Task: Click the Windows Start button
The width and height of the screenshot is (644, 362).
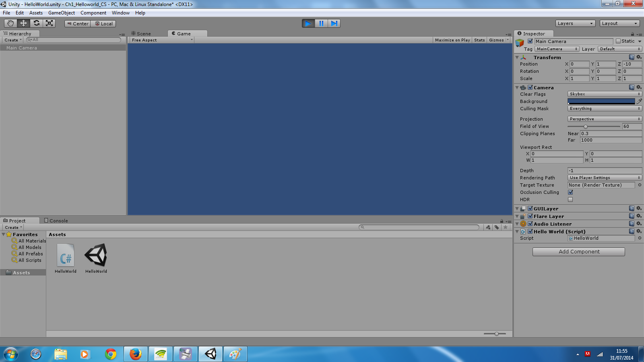Action: tap(11, 354)
